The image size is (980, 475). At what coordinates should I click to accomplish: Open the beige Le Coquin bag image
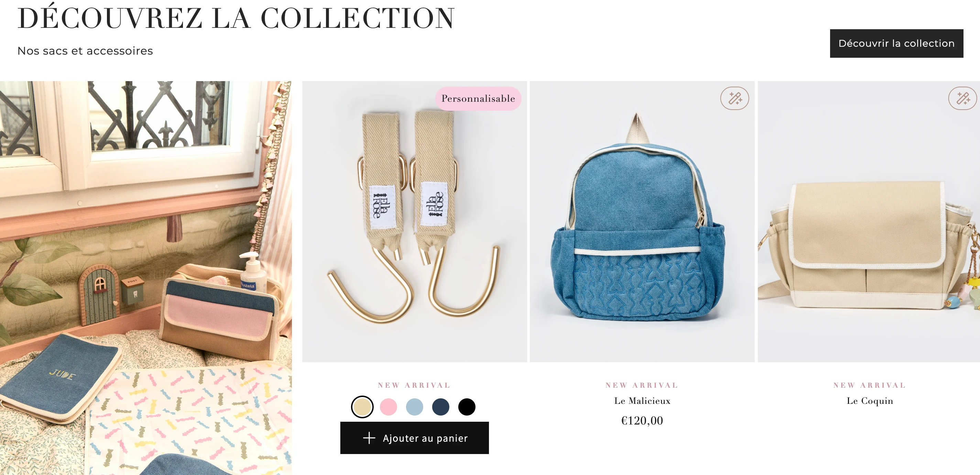point(869,221)
